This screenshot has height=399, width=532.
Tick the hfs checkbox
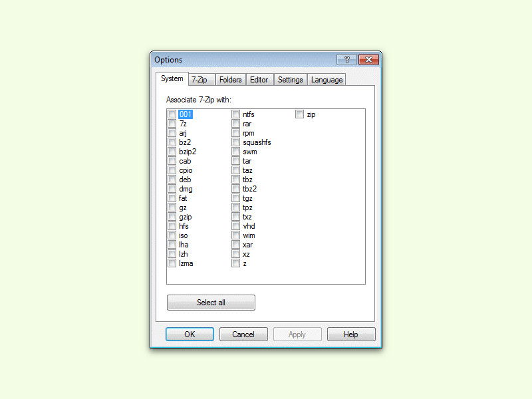coord(172,226)
